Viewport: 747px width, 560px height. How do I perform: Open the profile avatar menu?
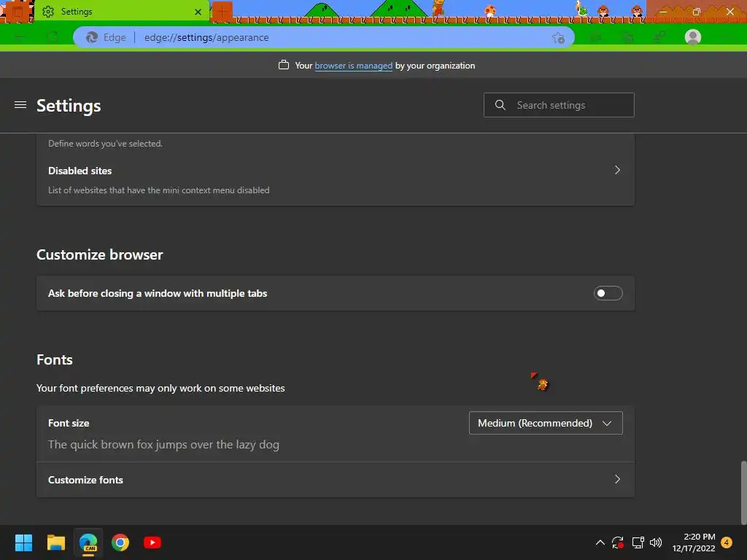coord(693,37)
